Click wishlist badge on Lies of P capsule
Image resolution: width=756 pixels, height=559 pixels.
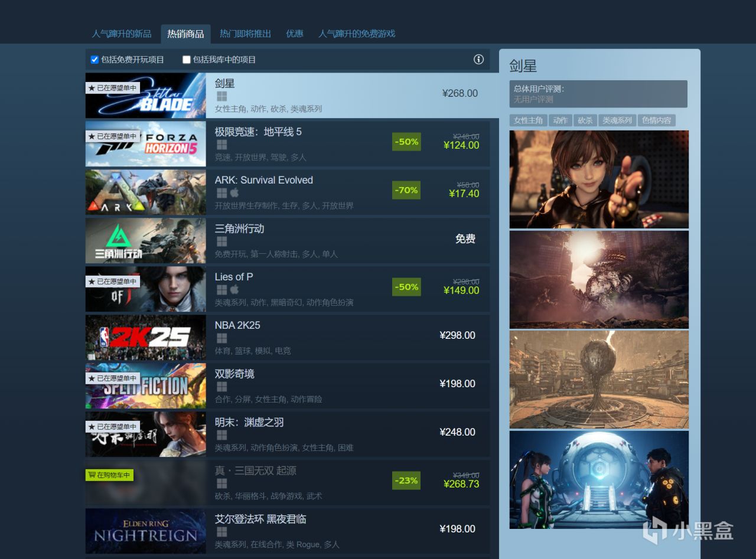(113, 282)
